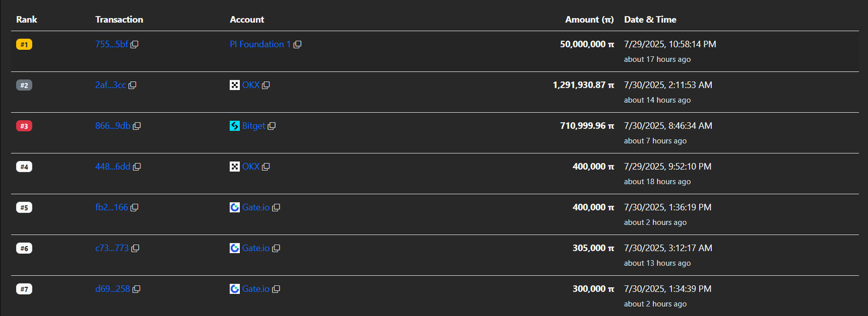Viewport: 868px width, 316px height.
Task: Open the Bitget account page
Action: [253, 126]
